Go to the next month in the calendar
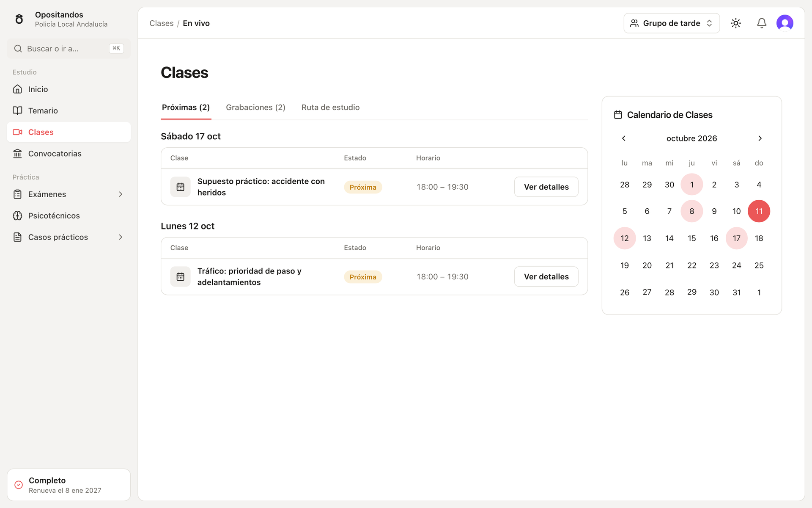The height and width of the screenshot is (508, 812). [760, 138]
